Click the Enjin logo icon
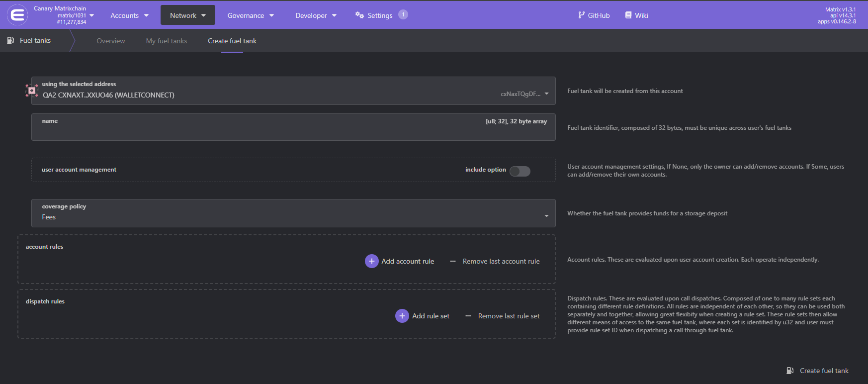 (17, 15)
